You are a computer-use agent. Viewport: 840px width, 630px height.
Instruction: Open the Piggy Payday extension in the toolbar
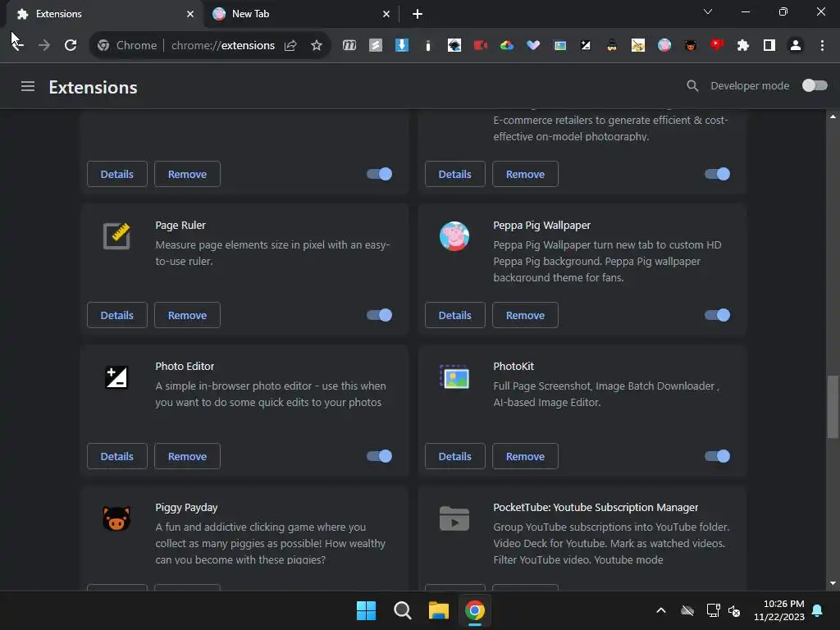691,46
